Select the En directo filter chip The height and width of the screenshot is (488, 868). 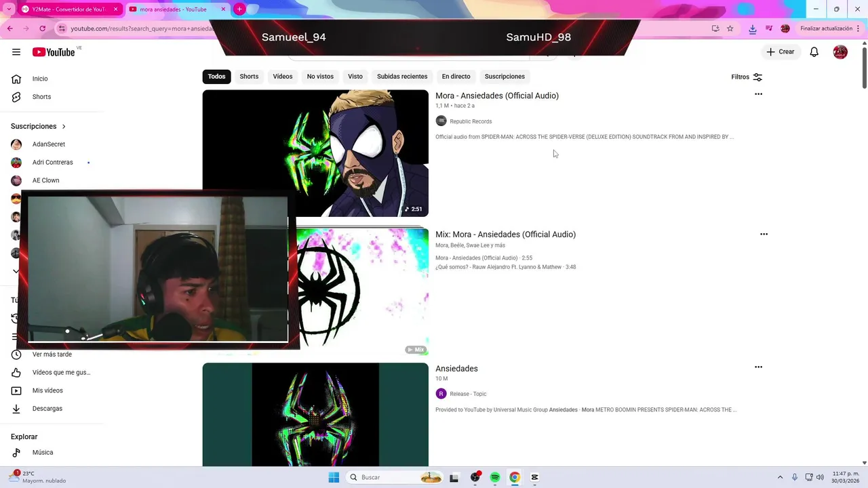(456, 77)
